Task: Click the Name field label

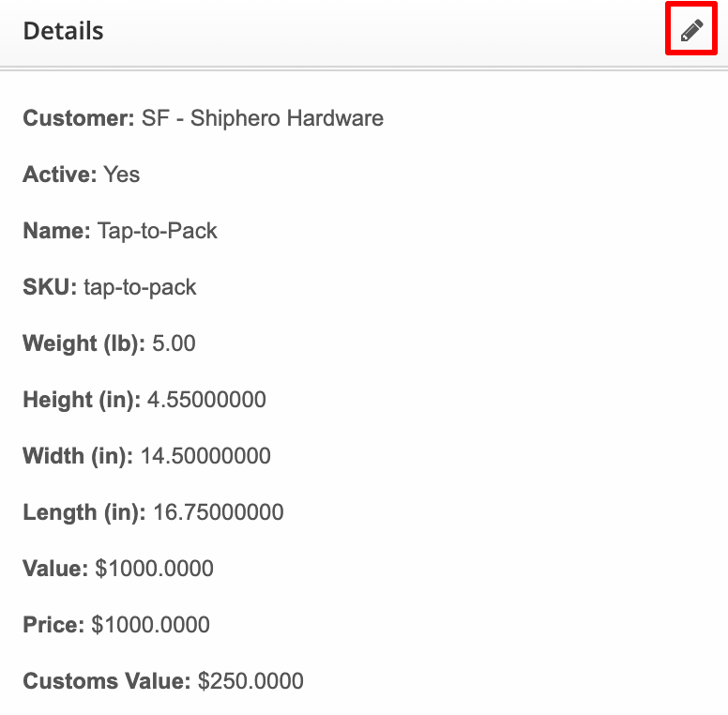Action: pyautogui.click(x=56, y=231)
